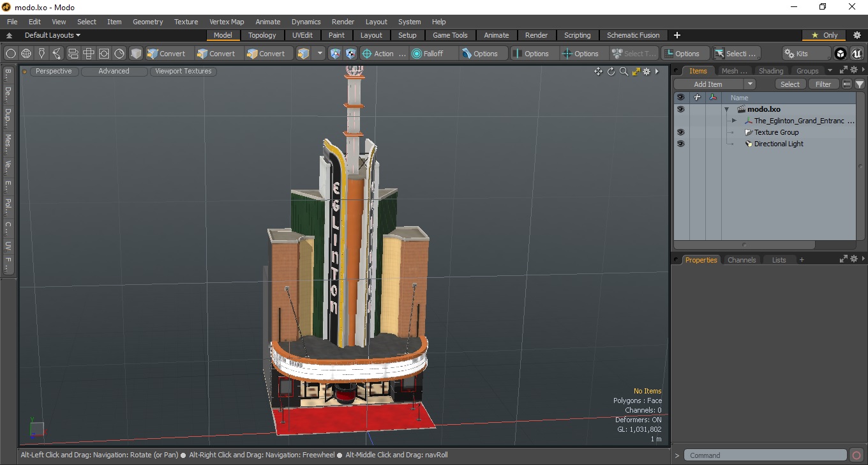Toggle the Action Center button

(384, 54)
